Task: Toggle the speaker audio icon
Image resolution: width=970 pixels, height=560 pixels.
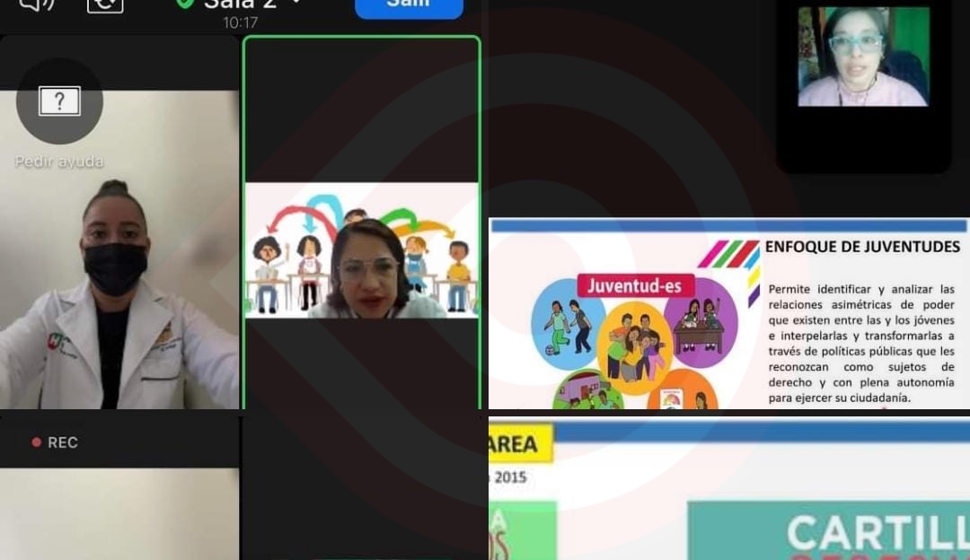Action: click(x=36, y=4)
